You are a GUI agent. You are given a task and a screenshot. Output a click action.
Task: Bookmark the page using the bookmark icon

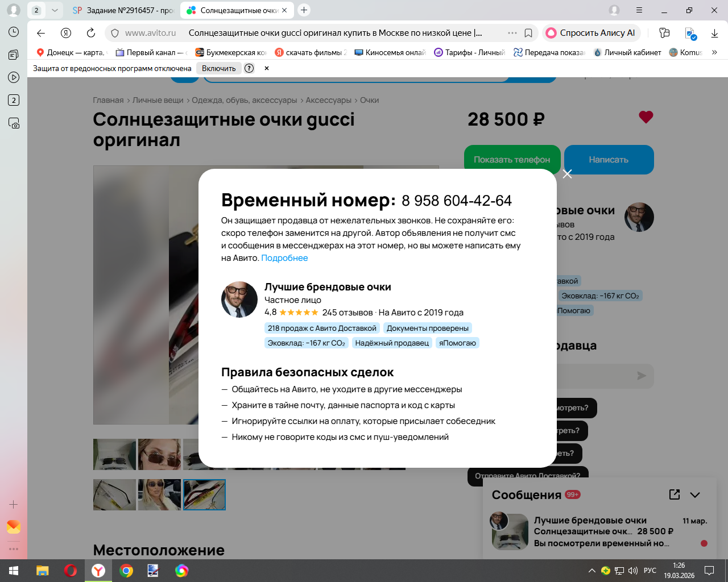(528, 33)
